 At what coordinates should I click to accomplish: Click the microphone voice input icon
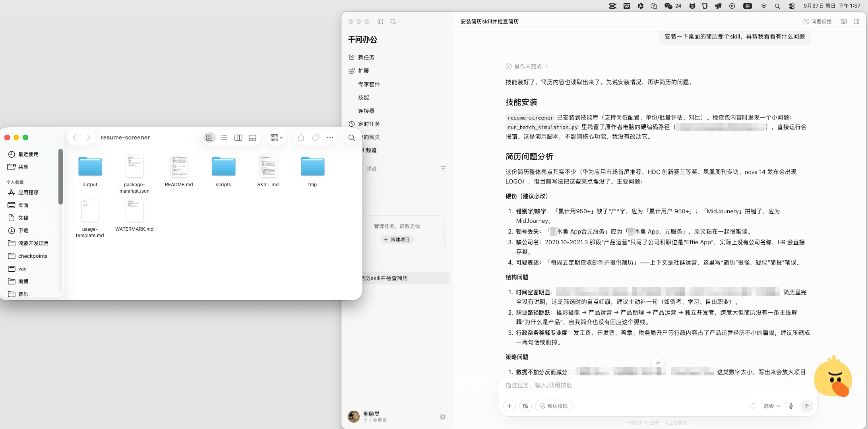[791, 406]
